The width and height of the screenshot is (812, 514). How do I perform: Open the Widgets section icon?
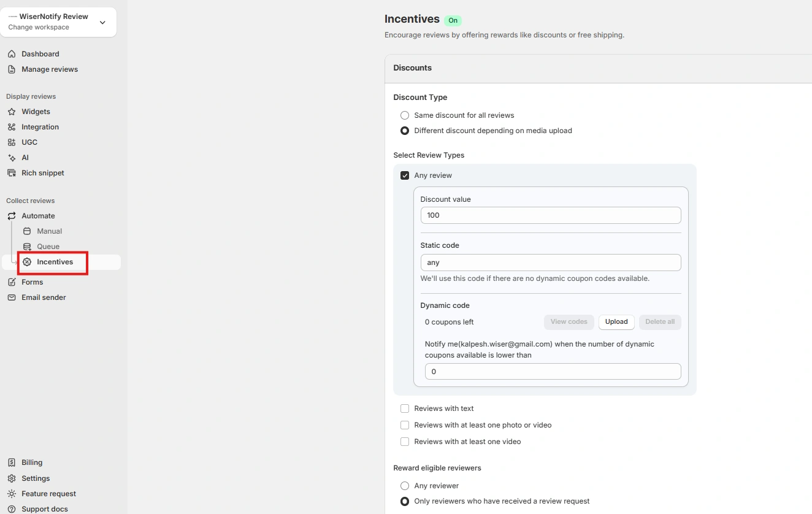12,112
